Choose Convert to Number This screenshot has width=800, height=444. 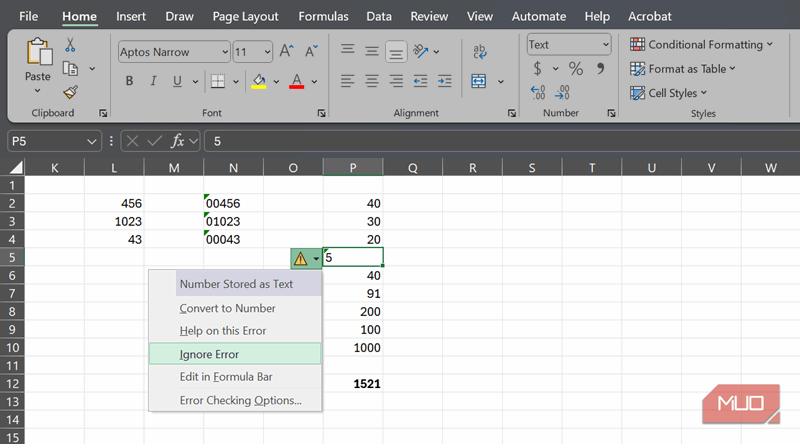[x=235, y=308]
